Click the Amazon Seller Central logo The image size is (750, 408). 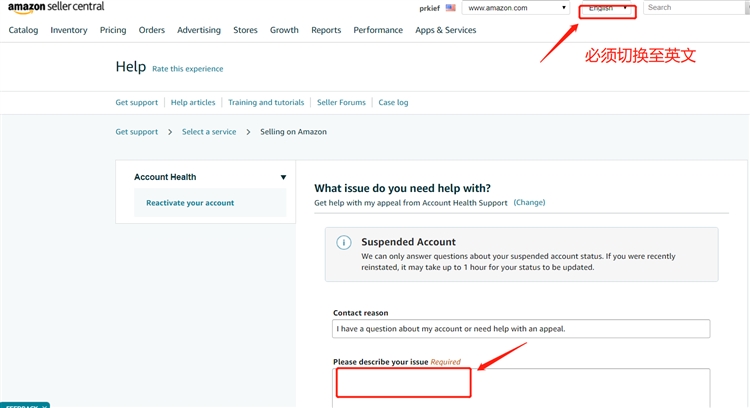[x=56, y=7]
